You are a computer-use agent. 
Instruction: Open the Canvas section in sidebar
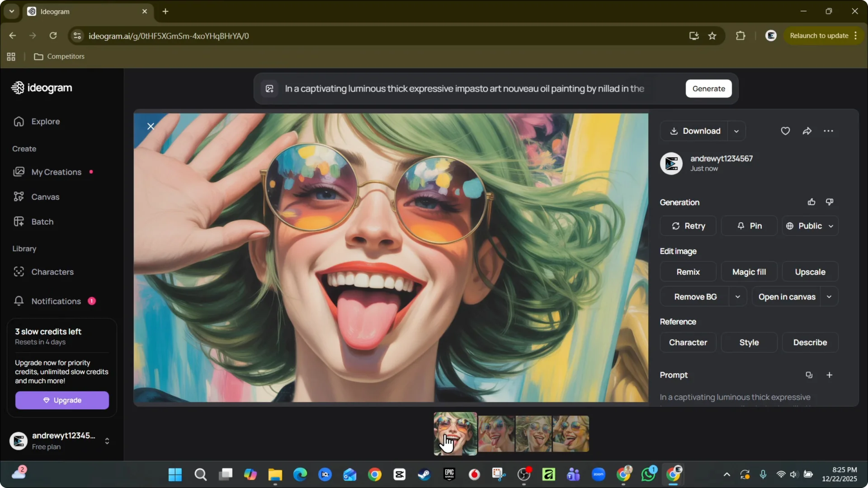click(x=45, y=197)
